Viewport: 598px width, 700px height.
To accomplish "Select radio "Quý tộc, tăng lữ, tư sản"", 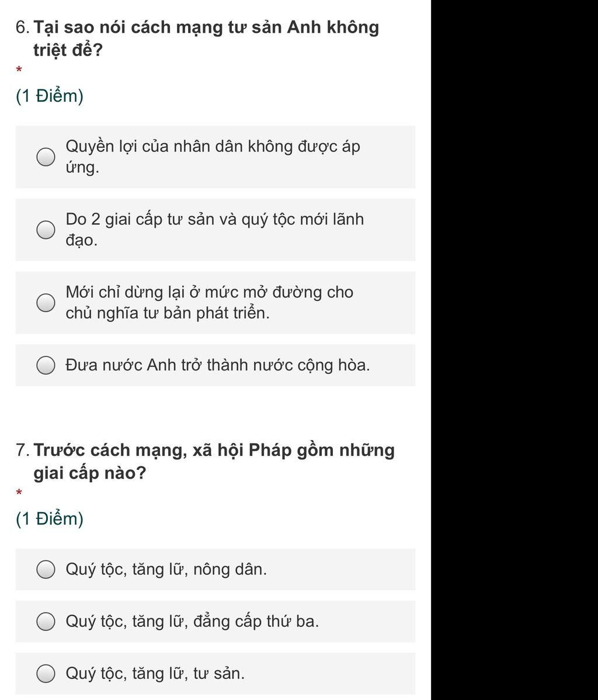I will click(x=46, y=674).
